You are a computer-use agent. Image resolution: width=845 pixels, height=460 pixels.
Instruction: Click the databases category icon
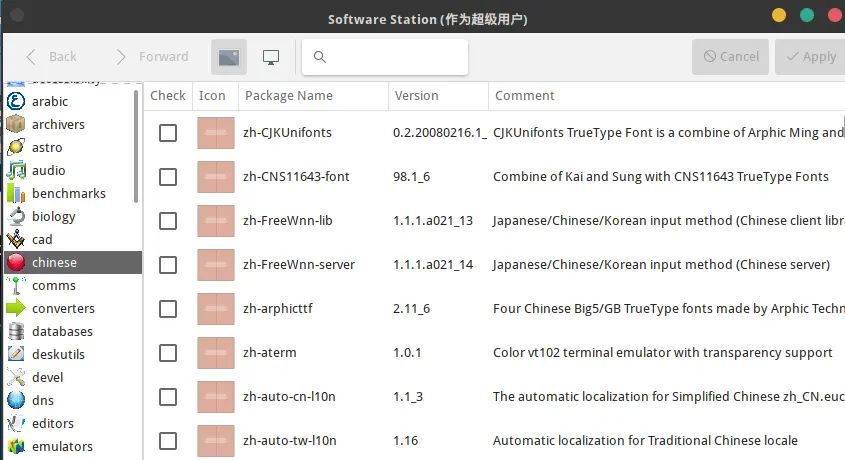tap(15, 331)
